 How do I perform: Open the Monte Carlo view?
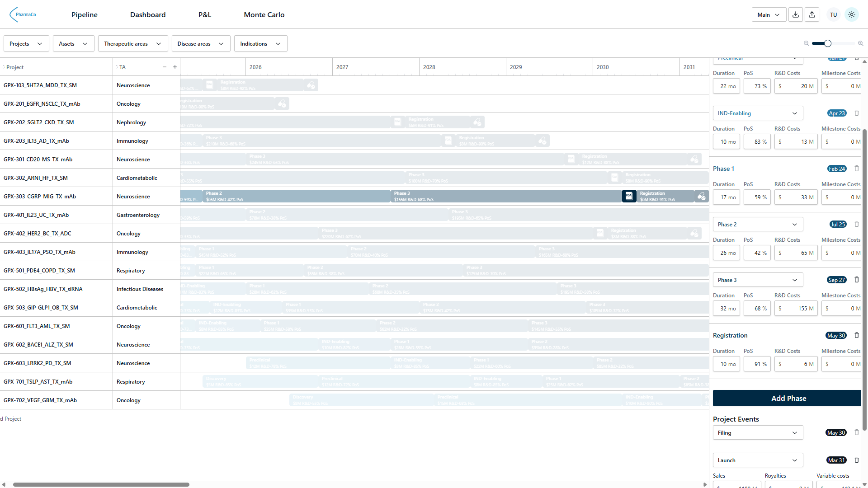[264, 14]
